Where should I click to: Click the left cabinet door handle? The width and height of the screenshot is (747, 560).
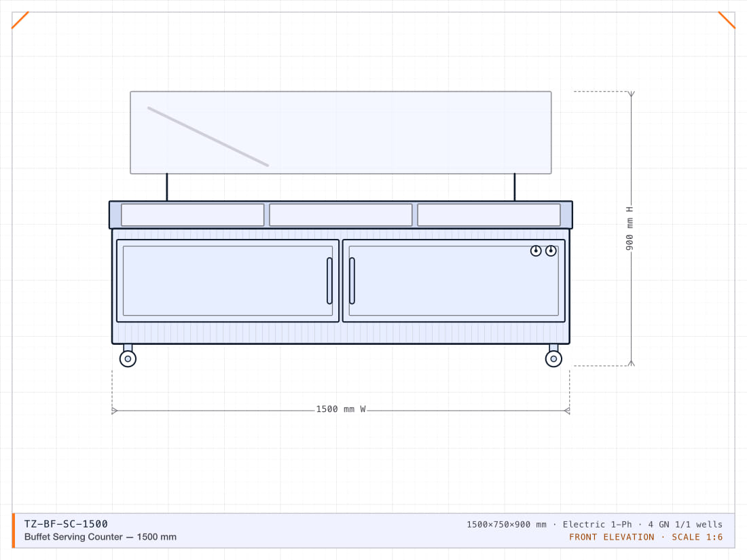(x=329, y=280)
